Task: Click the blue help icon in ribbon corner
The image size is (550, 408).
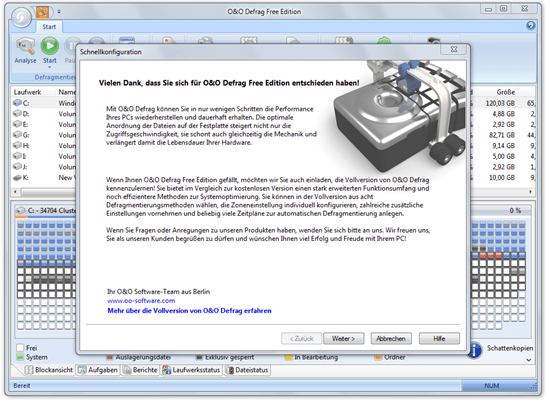Action: click(x=530, y=25)
